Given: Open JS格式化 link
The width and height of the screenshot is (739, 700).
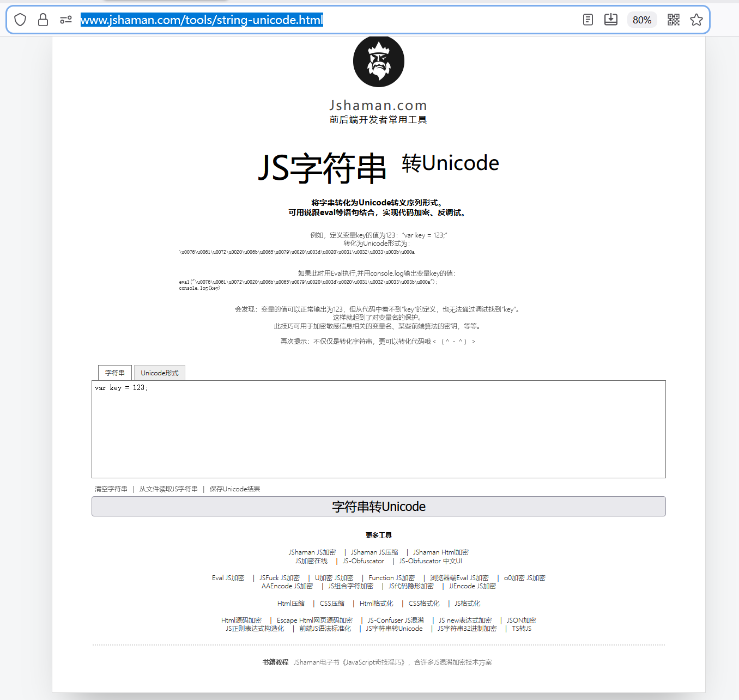Looking at the screenshot, I should coord(468,604).
